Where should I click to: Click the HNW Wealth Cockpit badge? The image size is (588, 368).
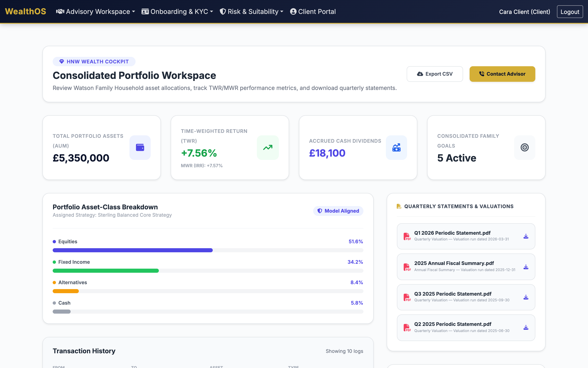(94, 62)
